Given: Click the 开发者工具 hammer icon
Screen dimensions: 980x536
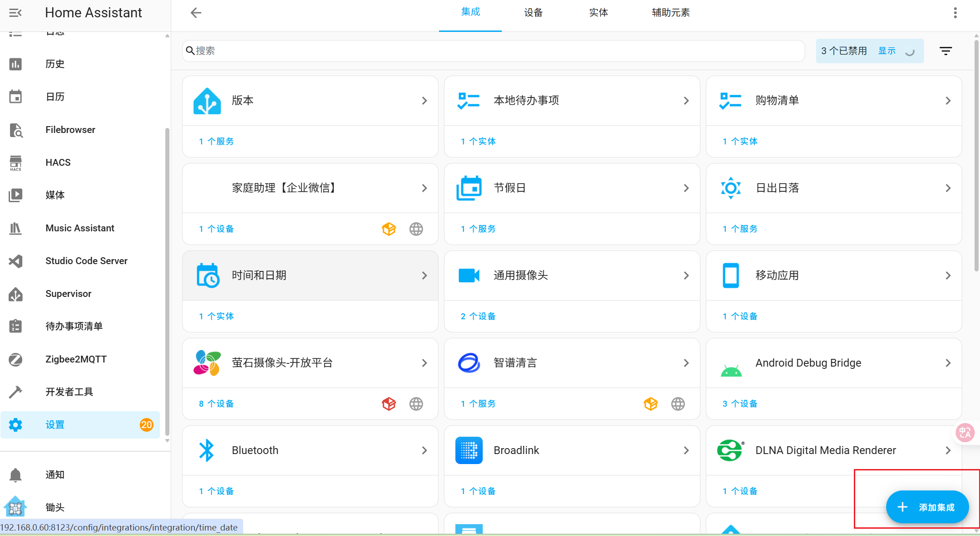Looking at the screenshot, I should click(x=15, y=392).
